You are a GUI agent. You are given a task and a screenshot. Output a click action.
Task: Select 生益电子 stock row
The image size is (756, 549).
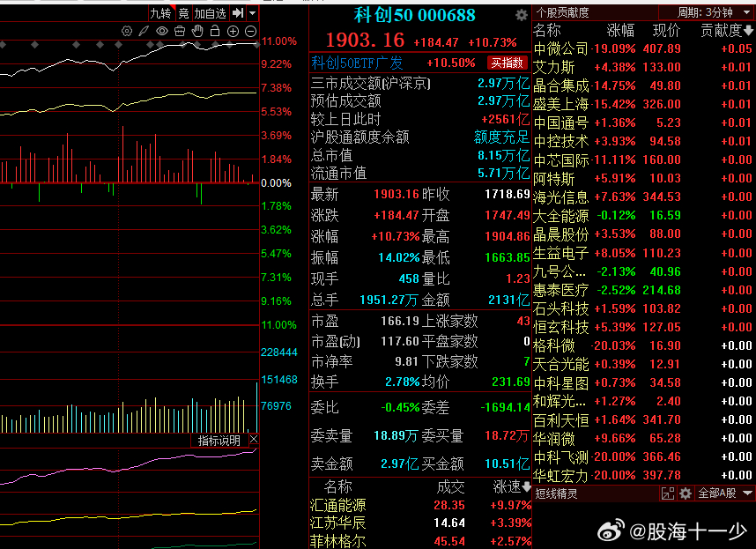point(643,253)
